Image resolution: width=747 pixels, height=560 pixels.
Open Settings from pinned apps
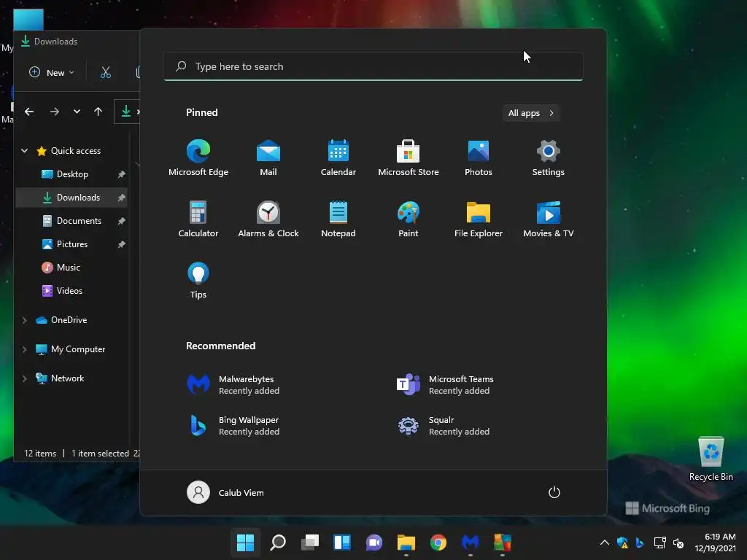(x=549, y=158)
